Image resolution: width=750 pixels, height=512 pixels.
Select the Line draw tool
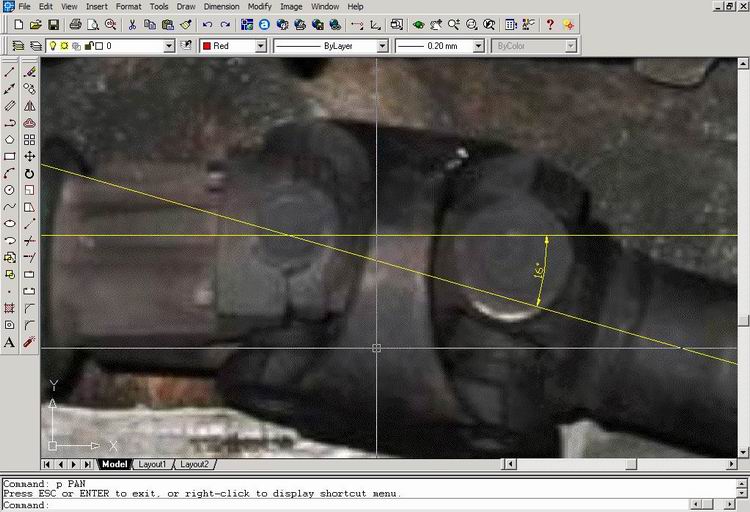(x=10, y=72)
